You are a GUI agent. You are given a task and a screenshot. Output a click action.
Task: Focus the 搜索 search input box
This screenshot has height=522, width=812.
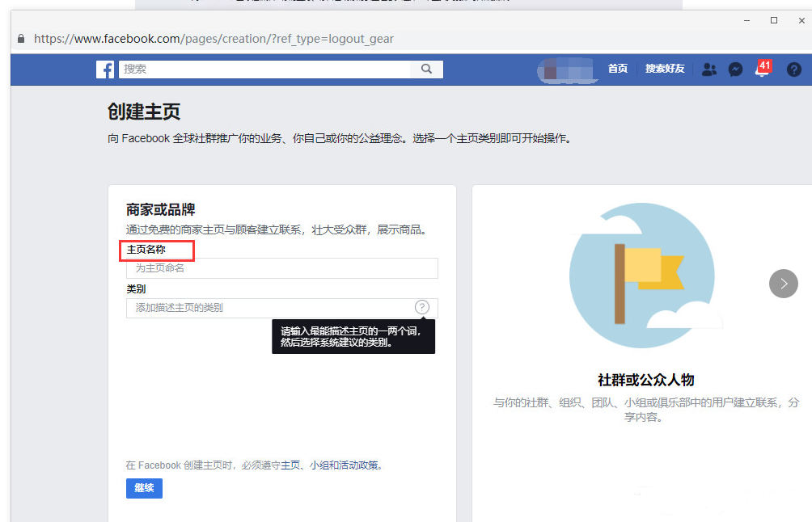(x=259, y=69)
